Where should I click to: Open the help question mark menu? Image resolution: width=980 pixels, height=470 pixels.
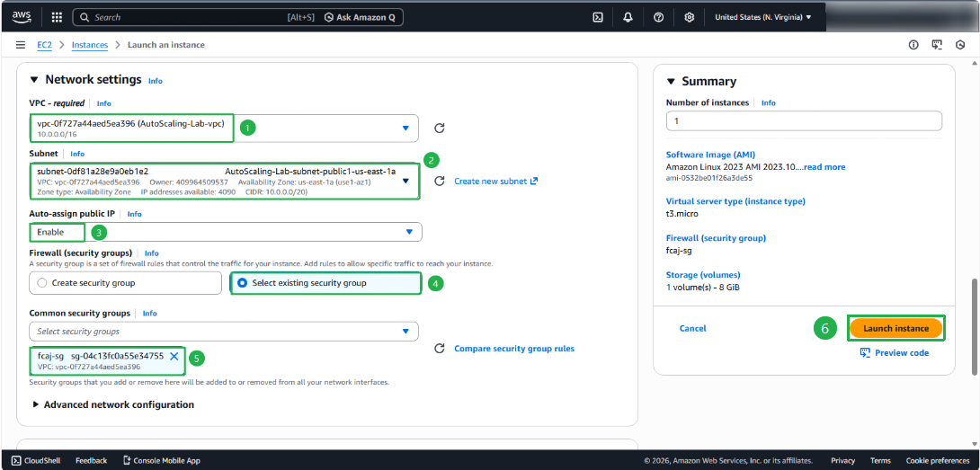(658, 17)
